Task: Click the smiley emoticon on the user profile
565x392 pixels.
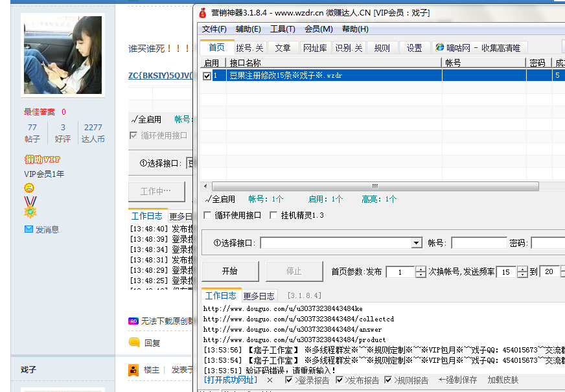Action: pos(29,188)
